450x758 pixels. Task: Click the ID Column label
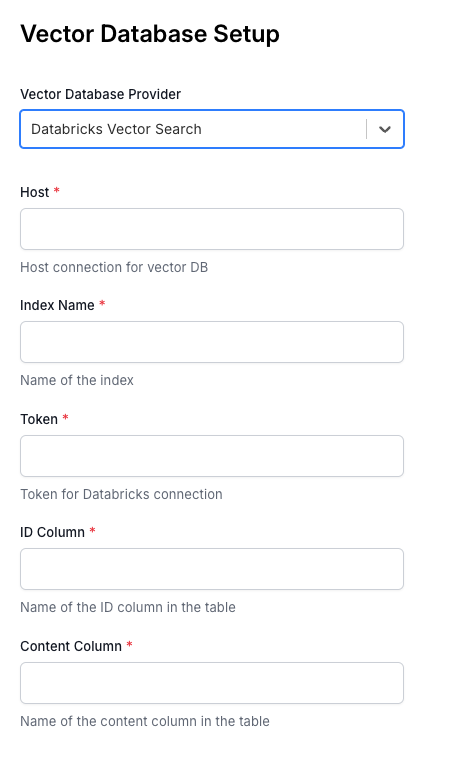(52, 532)
